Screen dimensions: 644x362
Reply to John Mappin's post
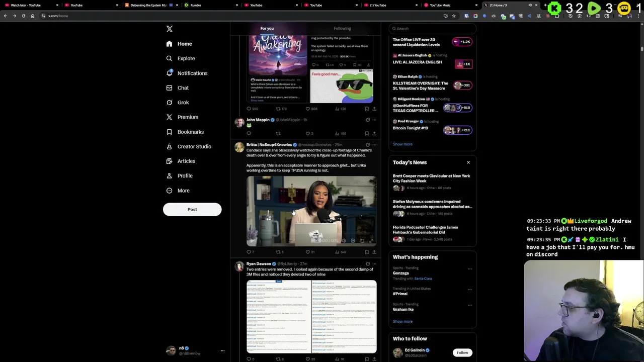[249, 134]
